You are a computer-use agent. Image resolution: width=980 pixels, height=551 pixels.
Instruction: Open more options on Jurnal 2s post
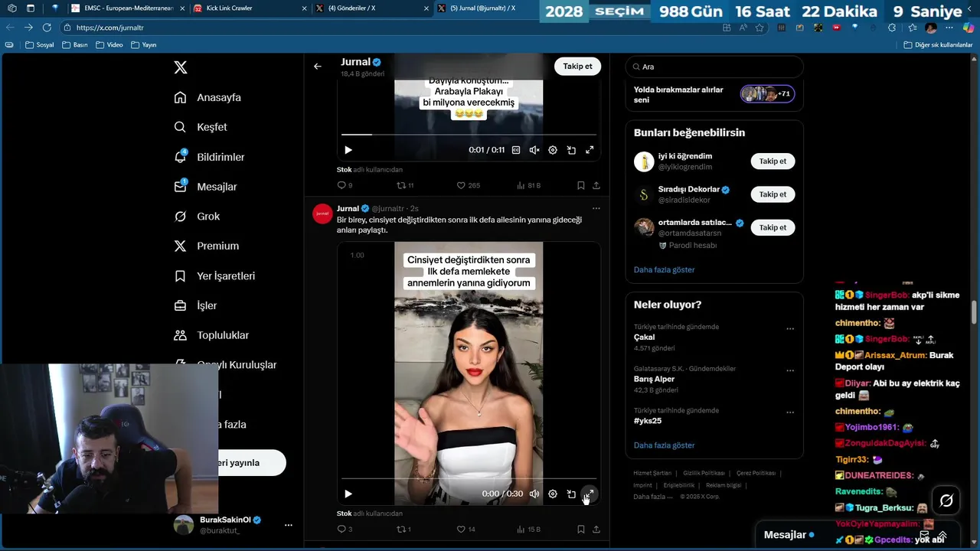pos(596,208)
